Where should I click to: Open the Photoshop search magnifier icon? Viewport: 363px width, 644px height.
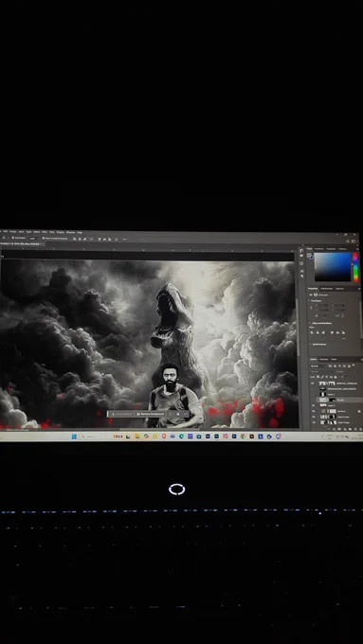click(x=348, y=241)
